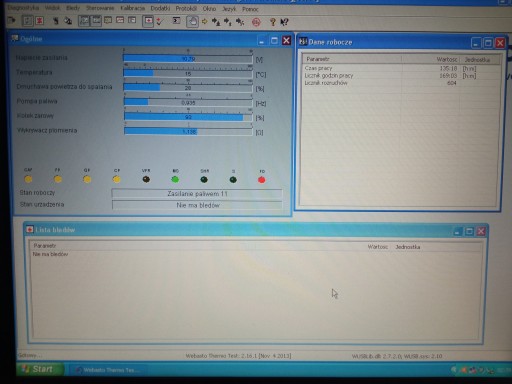This screenshot has height=384, width=512.
Task: Click the Windows Start button
Action: 40,369
